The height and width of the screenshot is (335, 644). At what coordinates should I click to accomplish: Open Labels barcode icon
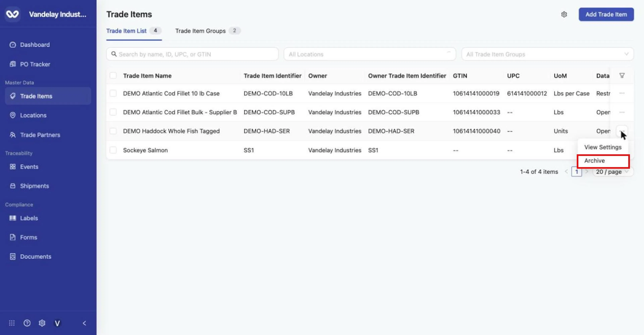(13, 218)
